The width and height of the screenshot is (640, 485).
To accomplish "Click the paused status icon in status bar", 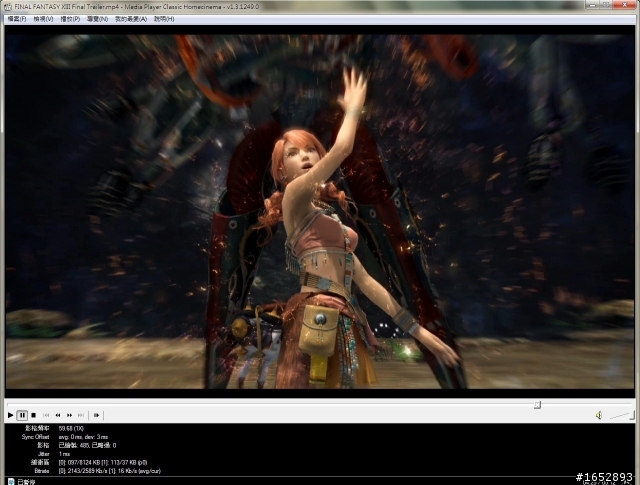I will pos(11,482).
